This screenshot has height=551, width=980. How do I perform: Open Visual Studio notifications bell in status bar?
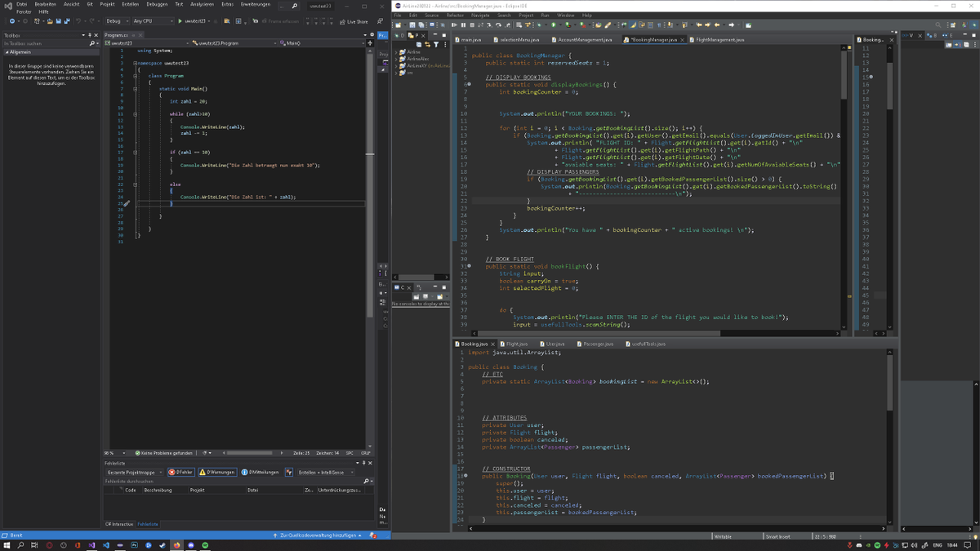coord(372,535)
